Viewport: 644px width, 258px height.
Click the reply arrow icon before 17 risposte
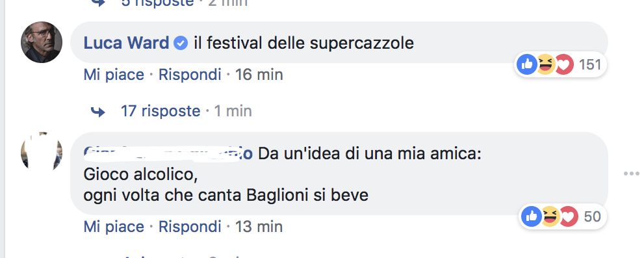(x=97, y=112)
